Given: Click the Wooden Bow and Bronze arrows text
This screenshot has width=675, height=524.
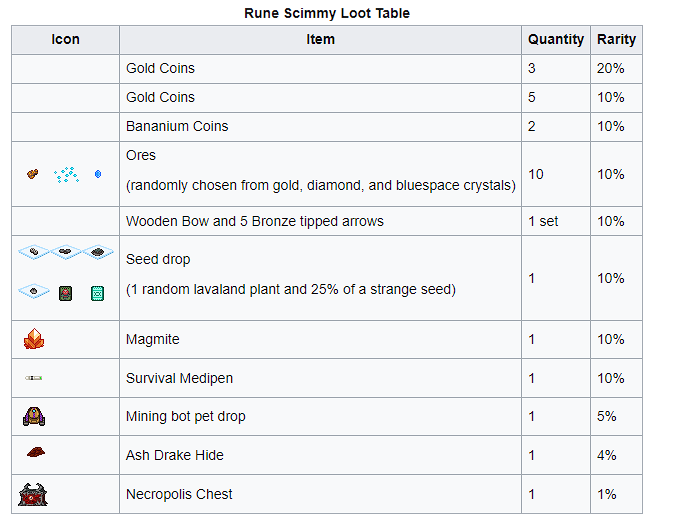Looking at the screenshot, I should (x=254, y=221).
